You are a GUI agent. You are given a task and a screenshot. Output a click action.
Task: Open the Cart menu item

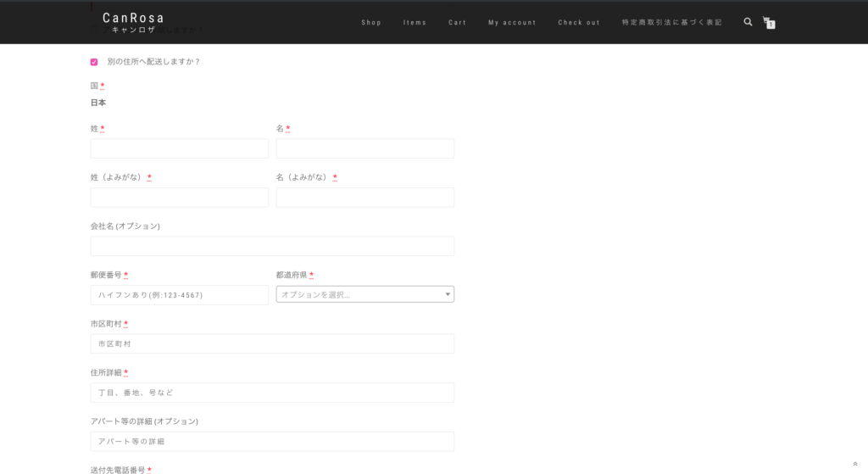point(457,23)
